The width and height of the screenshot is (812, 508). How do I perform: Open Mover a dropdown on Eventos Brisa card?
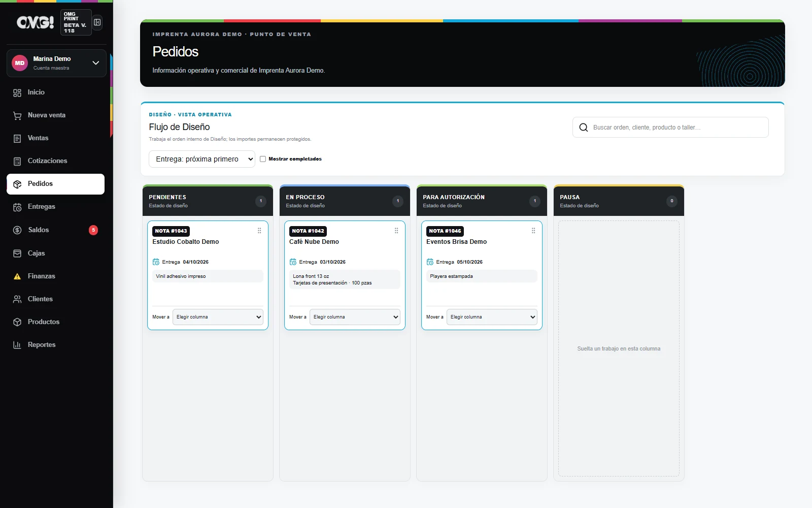(492, 317)
